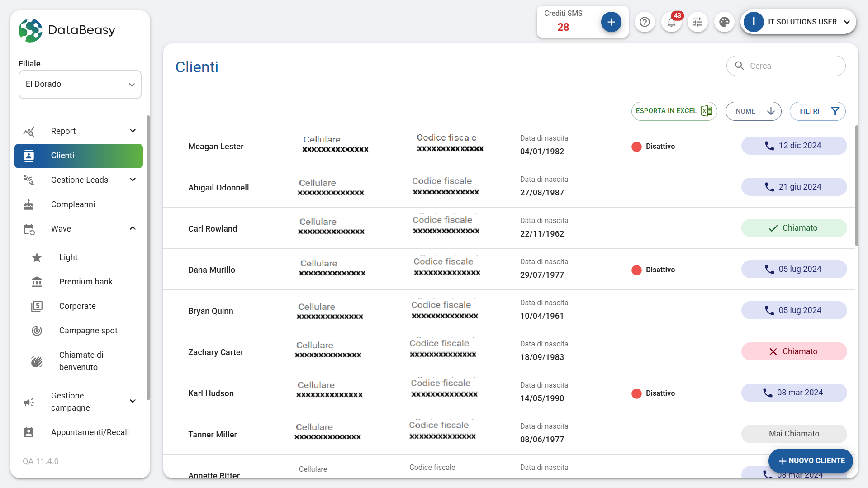Open Campagne spot in the sidebar
Screen dimensions: 868x488
point(88,331)
